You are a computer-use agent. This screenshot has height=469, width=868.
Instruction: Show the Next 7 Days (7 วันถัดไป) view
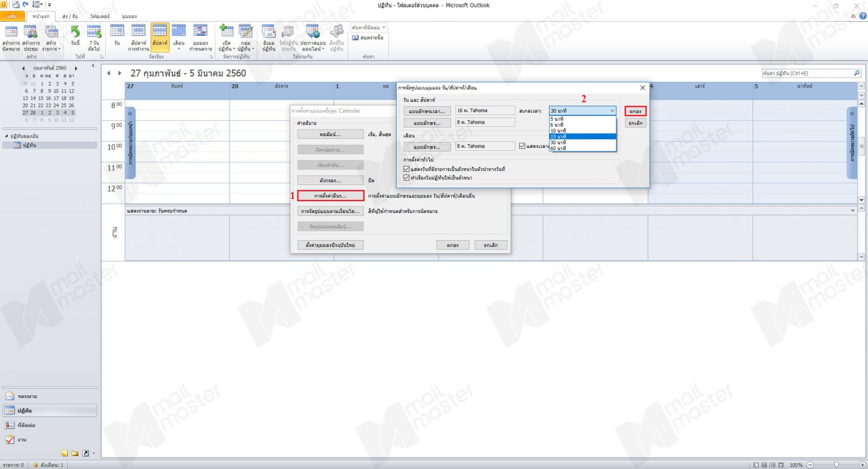[x=94, y=38]
